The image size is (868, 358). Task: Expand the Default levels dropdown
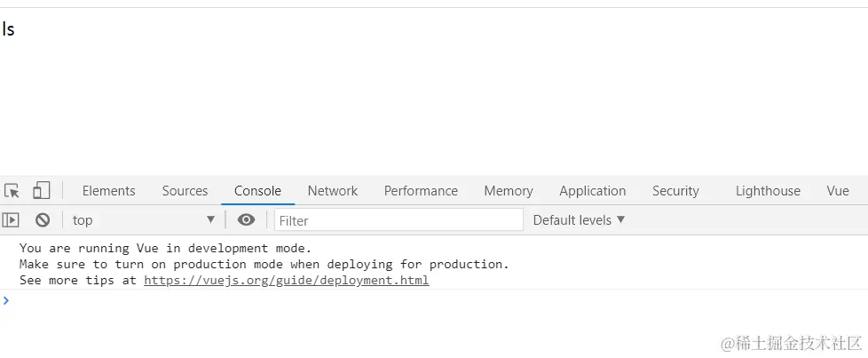pos(579,220)
